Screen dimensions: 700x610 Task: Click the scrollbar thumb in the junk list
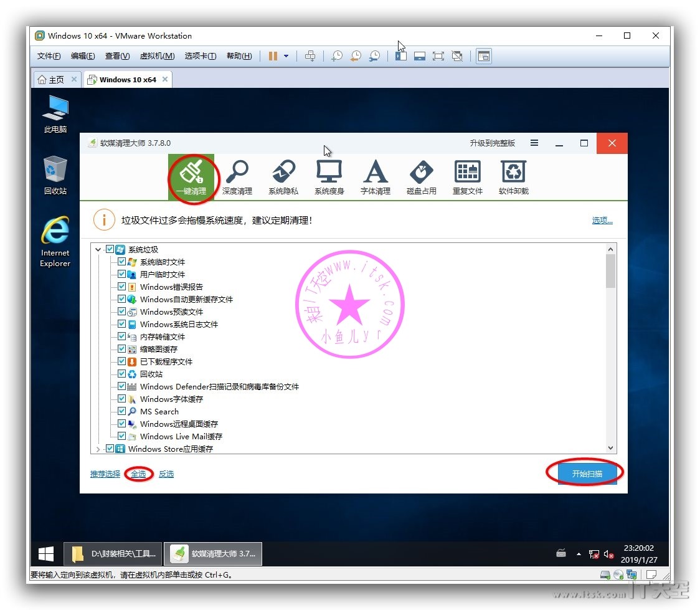pos(610,270)
